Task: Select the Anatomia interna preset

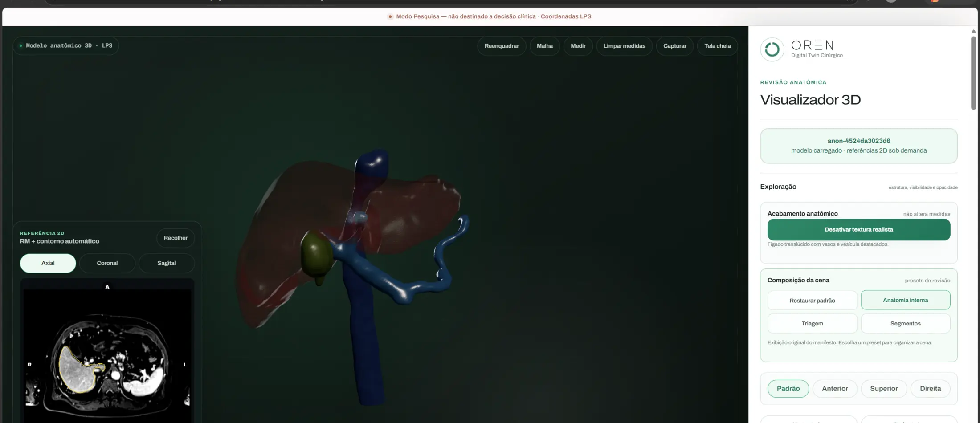Action: point(905,300)
